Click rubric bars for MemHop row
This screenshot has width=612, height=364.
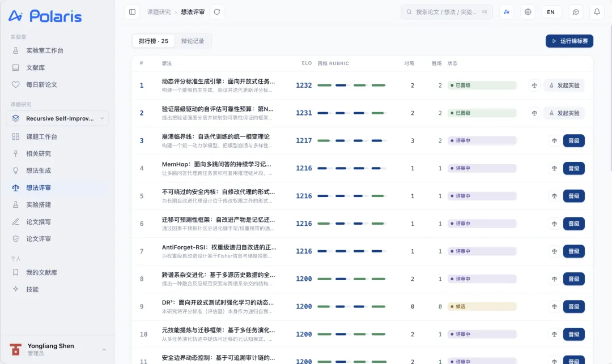click(351, 168)
